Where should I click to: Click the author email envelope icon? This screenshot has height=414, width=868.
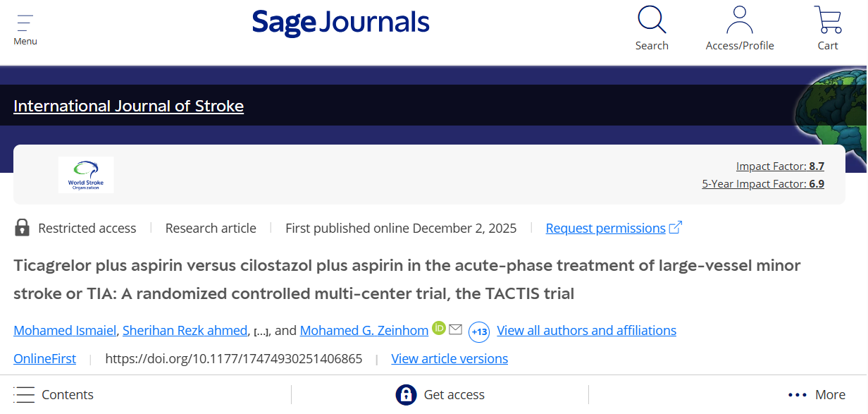pos(455,329)
